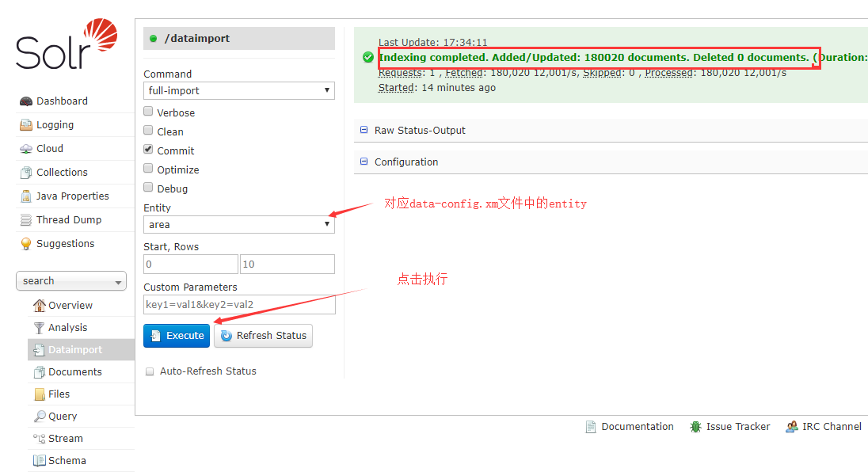Click the Execute button

pos(176,335)
